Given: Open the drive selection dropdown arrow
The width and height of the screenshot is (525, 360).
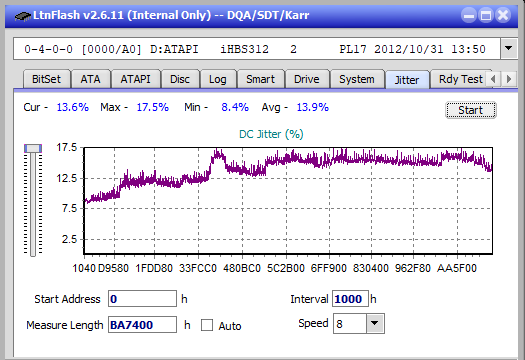Looking at the screenshot, I should point(509,49).
